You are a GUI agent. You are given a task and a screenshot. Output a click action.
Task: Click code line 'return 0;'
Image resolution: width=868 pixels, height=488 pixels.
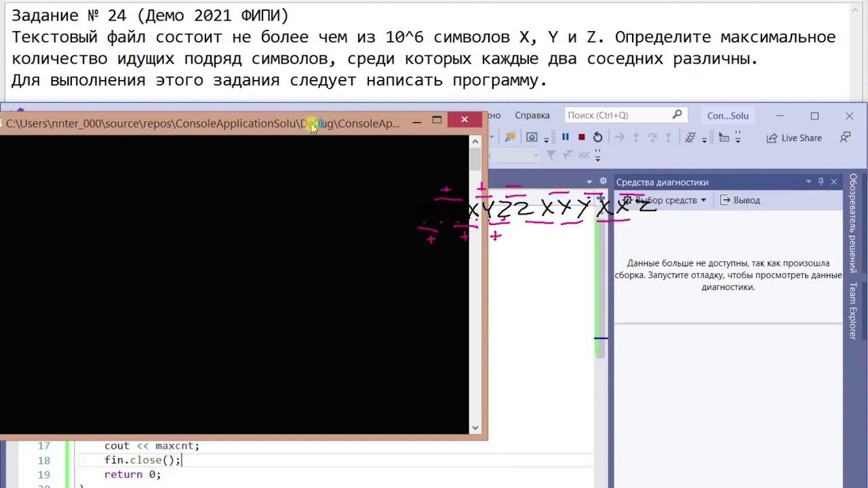click(x=132, y=474)
